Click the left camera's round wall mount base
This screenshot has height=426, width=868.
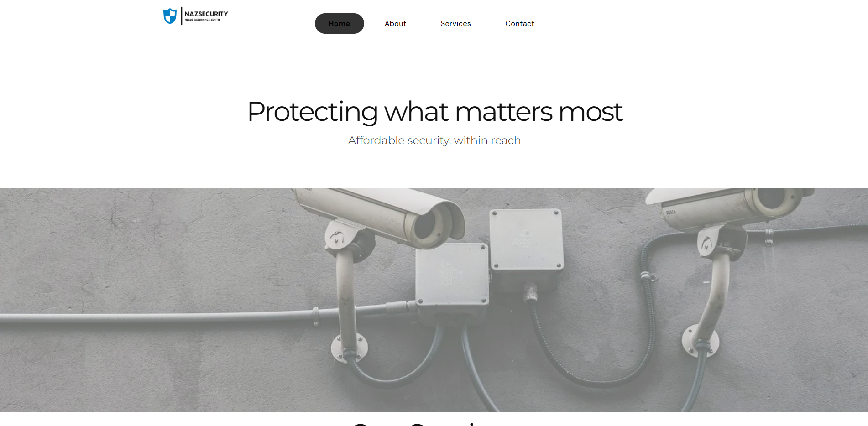pos(349,348)
